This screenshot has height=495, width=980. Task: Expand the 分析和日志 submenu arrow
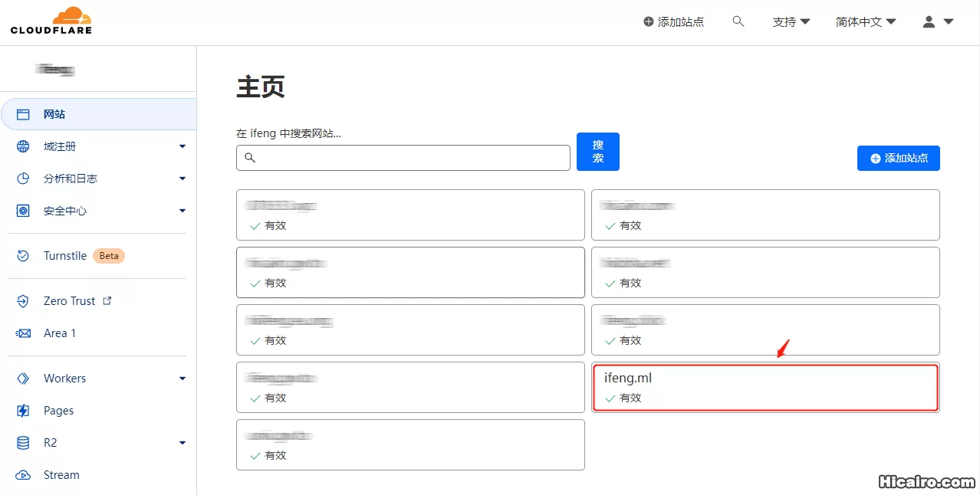click(183, 179)
